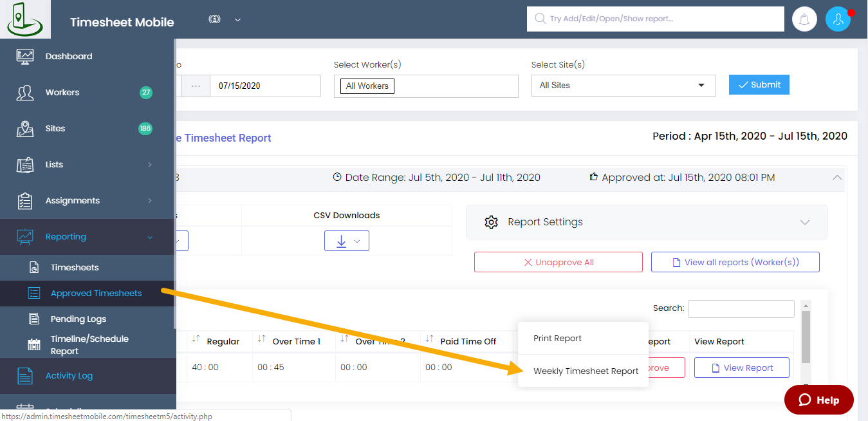Click the Timesheets submenu icon
868x421 pixels.
coord(35,268)
